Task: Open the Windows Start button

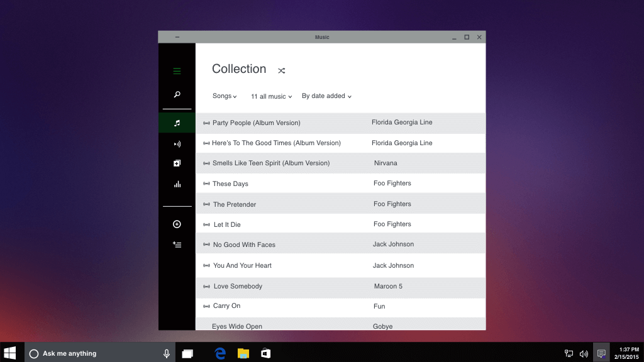Action: tap(10, 353)
